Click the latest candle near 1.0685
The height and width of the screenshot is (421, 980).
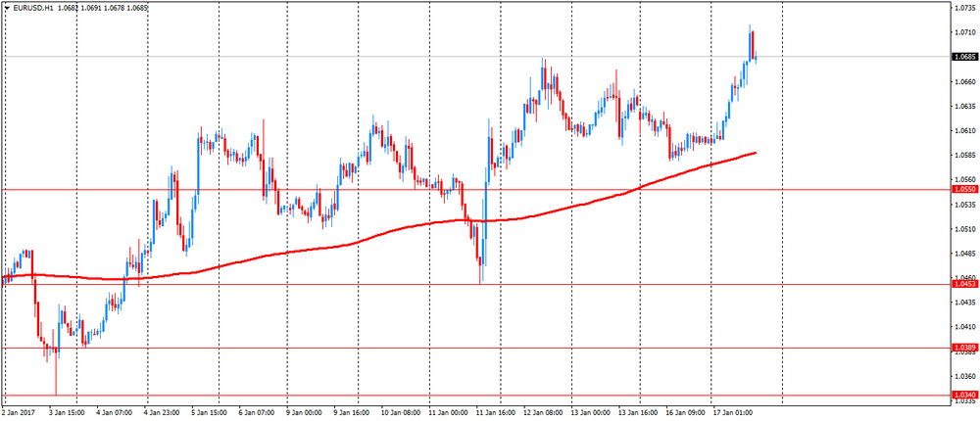click(x=756, y=58)
